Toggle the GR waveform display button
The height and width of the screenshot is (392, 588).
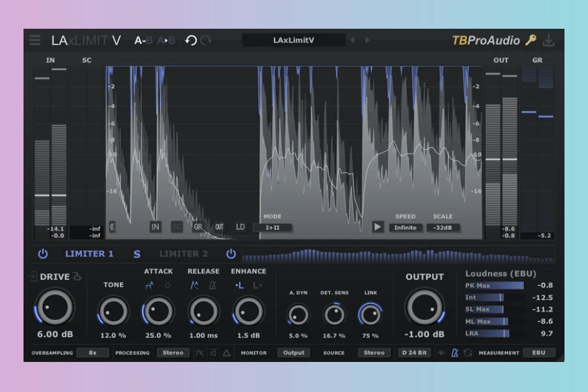point(198,227)
